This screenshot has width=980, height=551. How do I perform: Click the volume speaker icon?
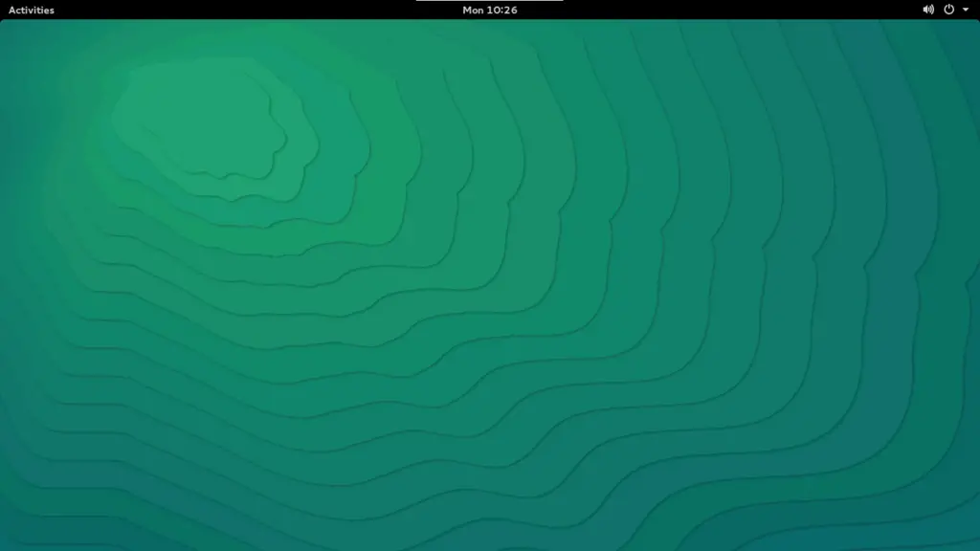click(x=928, y=10)
